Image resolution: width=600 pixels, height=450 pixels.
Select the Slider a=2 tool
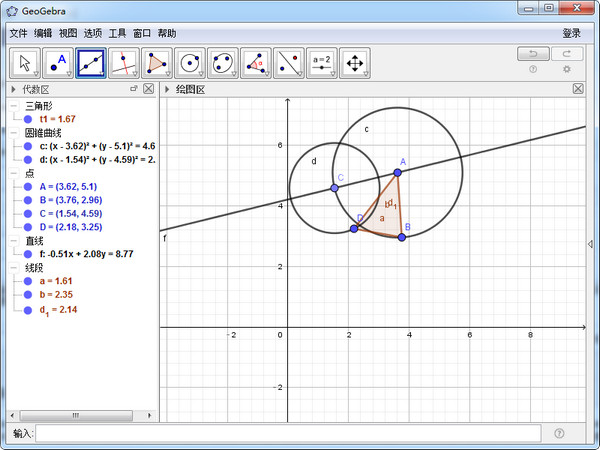pyautogui.click(x=321, y=64)
